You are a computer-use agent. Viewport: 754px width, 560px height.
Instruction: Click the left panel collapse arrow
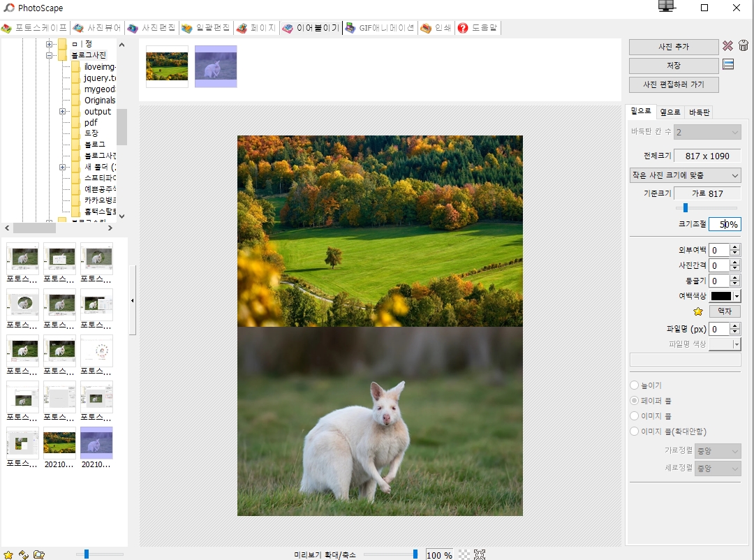click(132, 301)
